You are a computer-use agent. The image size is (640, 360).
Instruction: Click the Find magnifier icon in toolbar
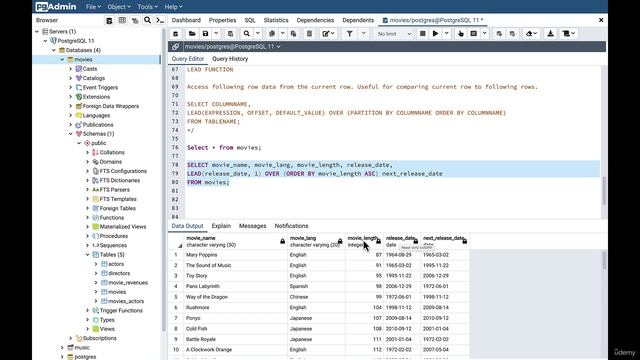click(247, 34)
